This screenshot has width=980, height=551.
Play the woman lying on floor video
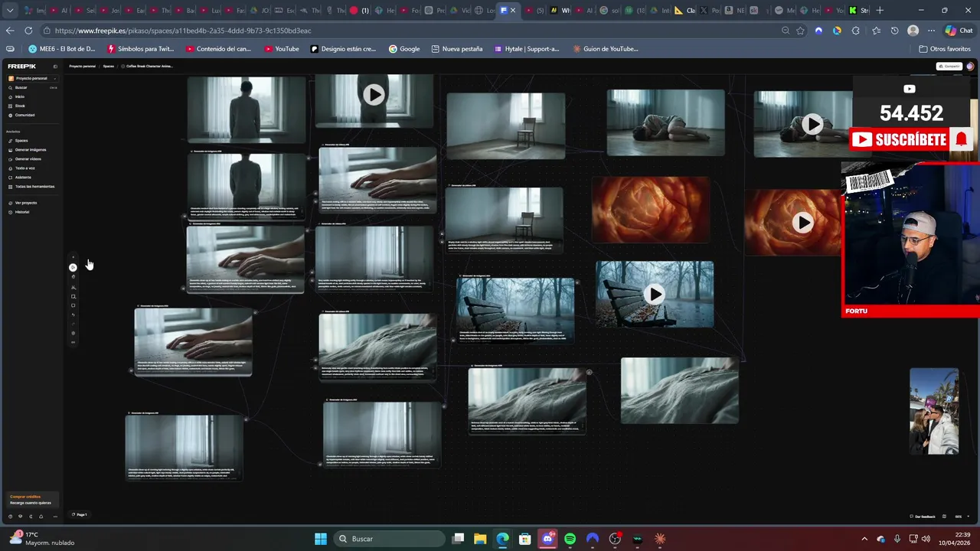(x=812, y=124)
